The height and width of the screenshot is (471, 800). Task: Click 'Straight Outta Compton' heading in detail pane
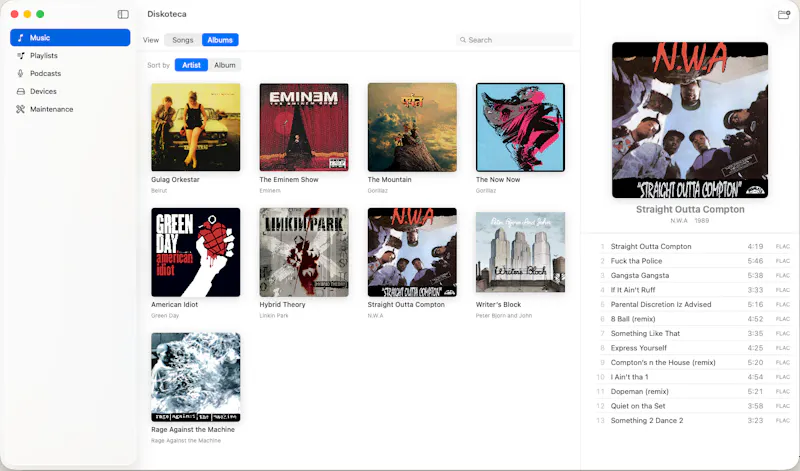pos(690,209)
